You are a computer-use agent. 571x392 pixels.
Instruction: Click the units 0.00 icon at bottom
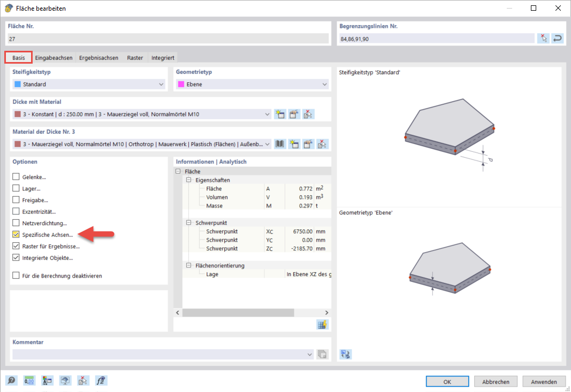pos(29,381)
